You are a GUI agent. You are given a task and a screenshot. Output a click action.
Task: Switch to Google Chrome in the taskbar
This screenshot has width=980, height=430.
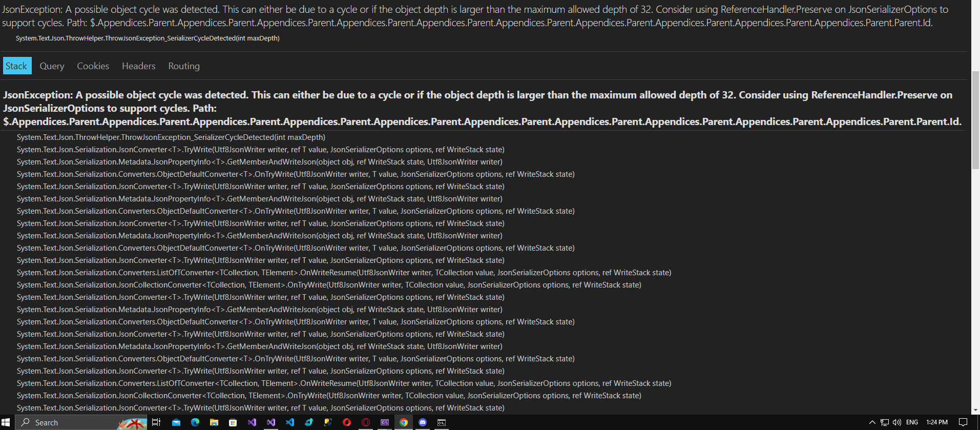pyautogui.click(x=404, y=422)
